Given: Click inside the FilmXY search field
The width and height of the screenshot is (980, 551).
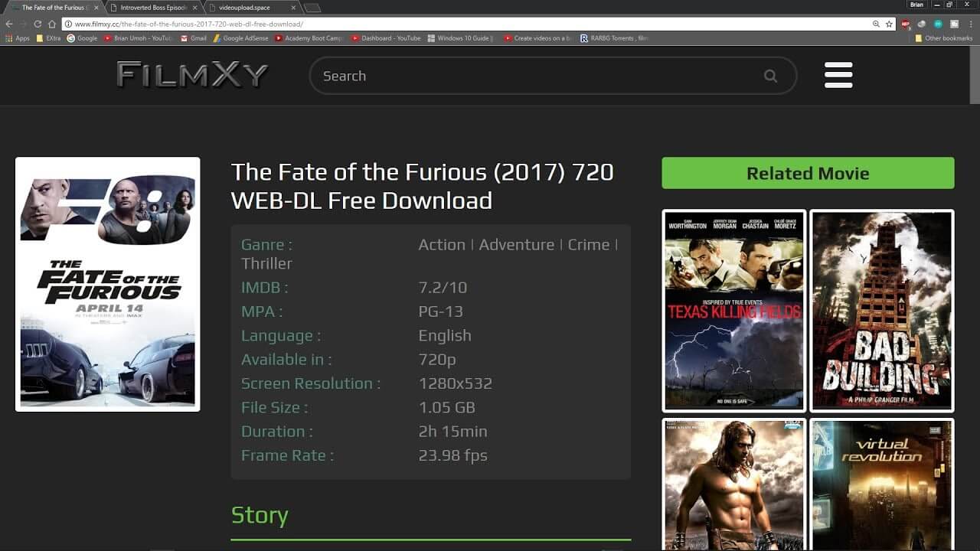Looking at the screenshot, I should (x=536, y=76).
